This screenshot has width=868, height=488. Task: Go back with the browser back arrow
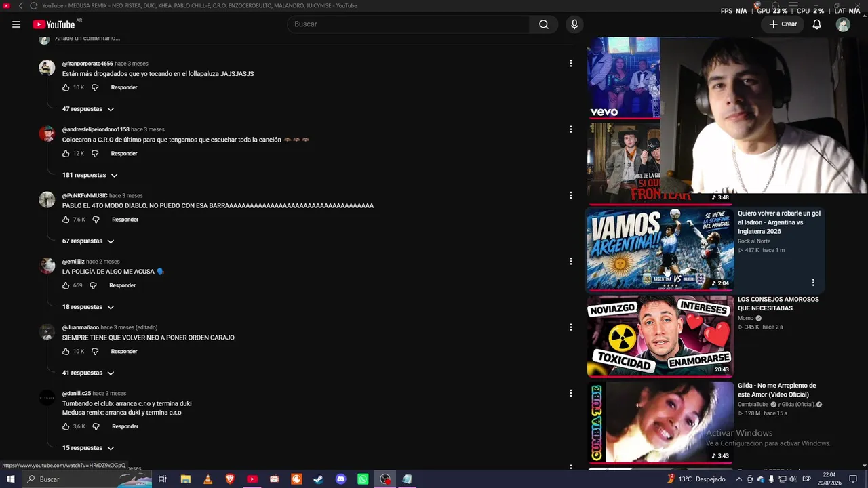click(20, 5)
